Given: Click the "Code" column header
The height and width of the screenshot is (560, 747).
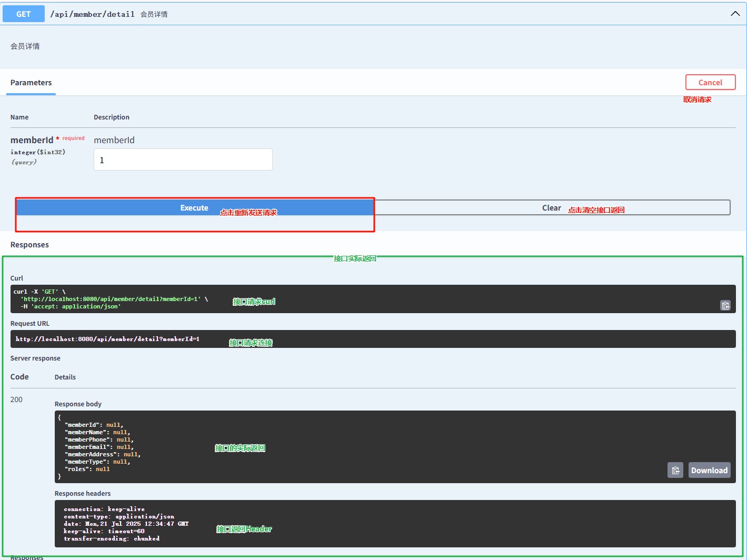Looking at the screenshot, I should (x=19, y=377).
